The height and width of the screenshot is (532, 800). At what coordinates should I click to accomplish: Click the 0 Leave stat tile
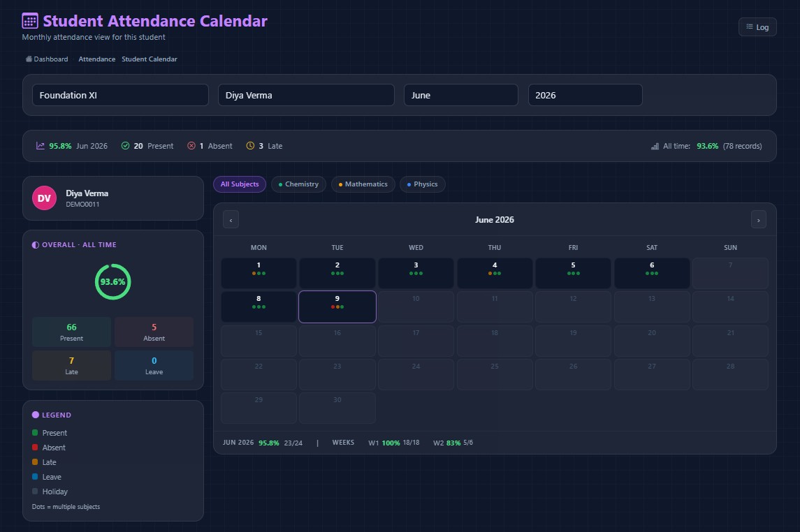pyautogui.click(x=154, y=365)
